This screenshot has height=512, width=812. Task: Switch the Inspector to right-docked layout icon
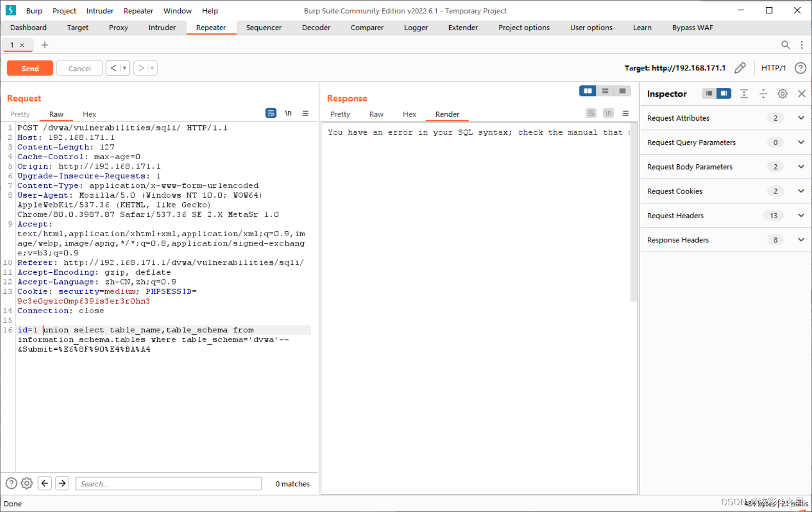pos(724,93)
